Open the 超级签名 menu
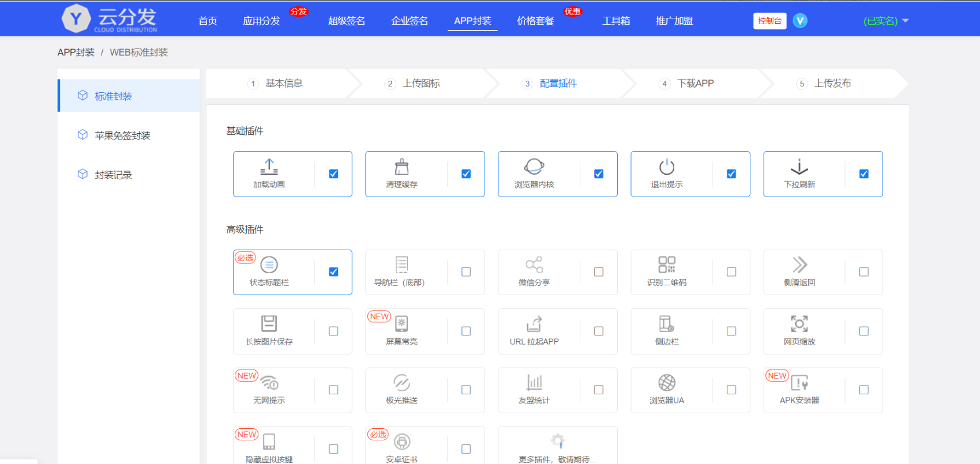 347,21
